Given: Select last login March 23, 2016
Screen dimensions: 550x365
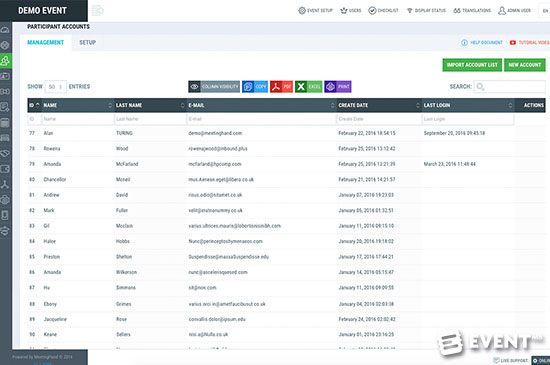Looking at the screenshot, I should [449, 164].
